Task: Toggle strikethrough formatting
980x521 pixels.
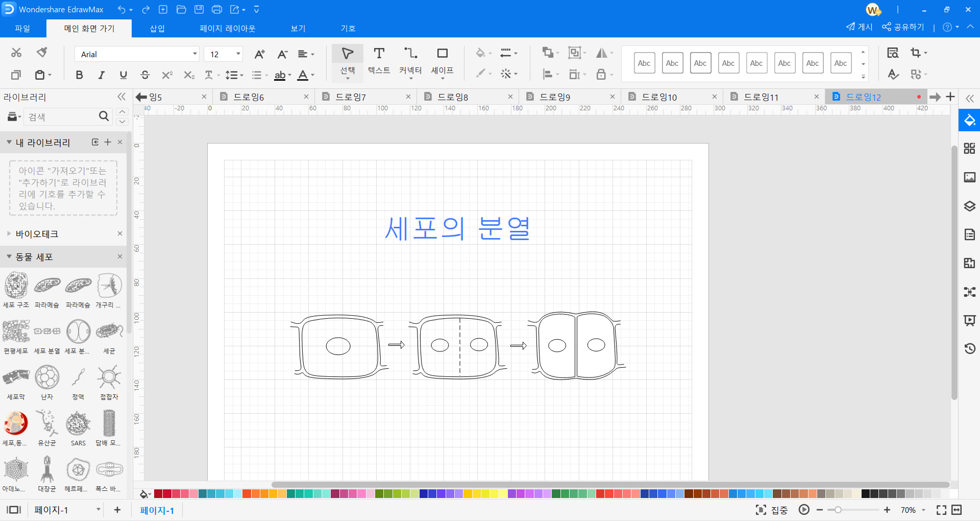Action: click(145, 75)
